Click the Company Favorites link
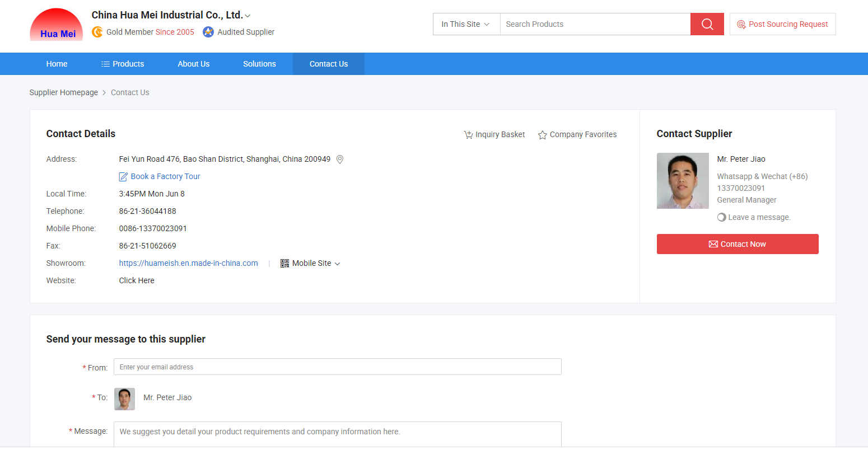Image resolution: width=868 pixels, height=450 pixels. [x=583, y=134]
